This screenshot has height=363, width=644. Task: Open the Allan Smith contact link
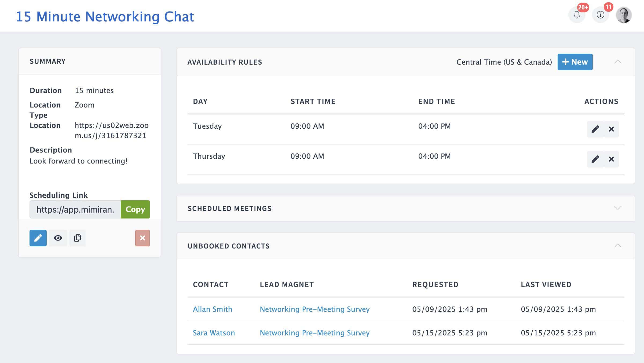click(212, 309)
